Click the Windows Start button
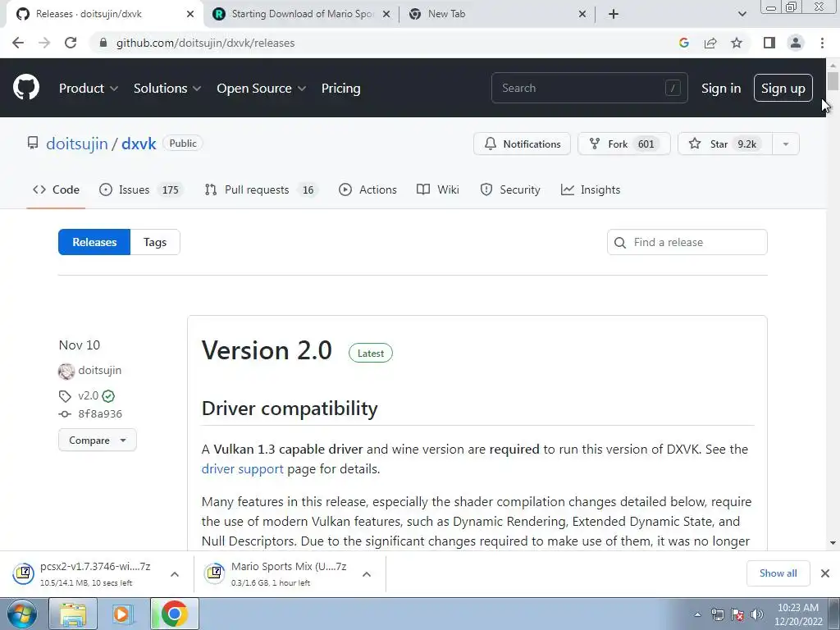The image size is (840, 630). click(21, 614)
